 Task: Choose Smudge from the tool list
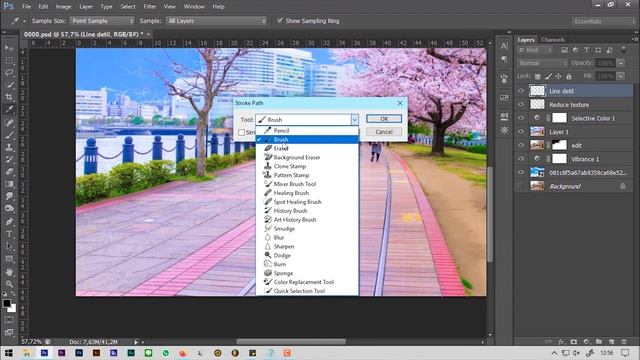[307, 229]
